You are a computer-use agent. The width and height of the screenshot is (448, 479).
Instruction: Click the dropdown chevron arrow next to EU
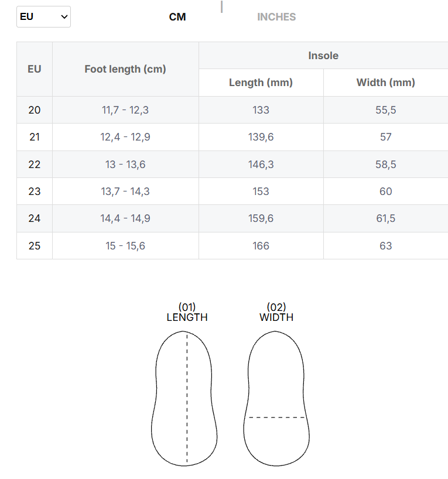click(x=64, y=17)
